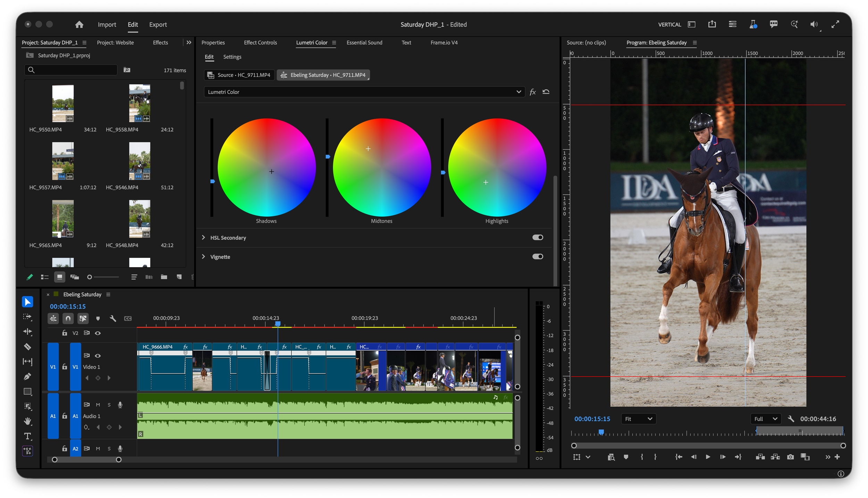Toggle the timeline Snap magnet icon

pyautogui.click(x=68, y=318)
